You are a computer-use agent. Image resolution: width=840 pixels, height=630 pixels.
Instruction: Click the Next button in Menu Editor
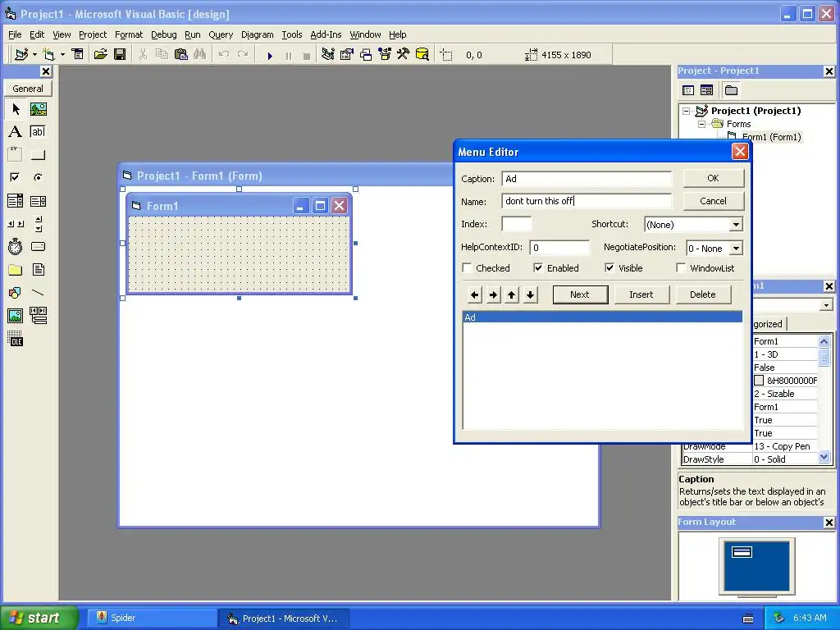tap(580, 294)
